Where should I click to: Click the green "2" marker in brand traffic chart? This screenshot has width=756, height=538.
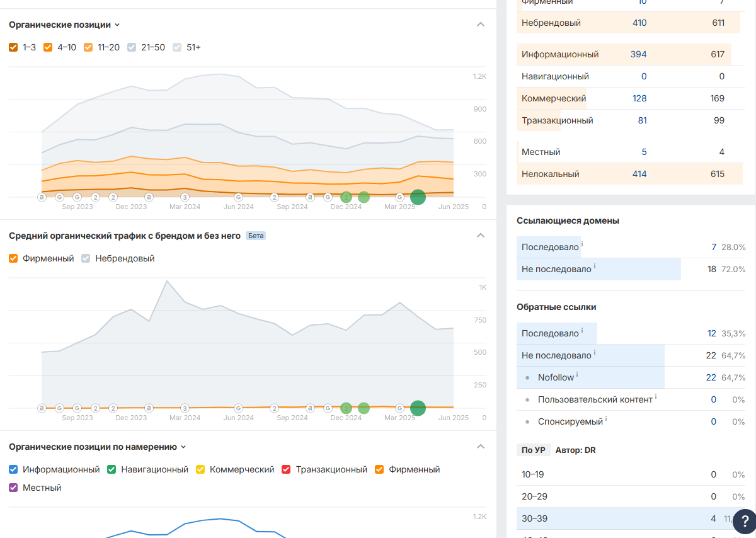[x=346, y=408]
